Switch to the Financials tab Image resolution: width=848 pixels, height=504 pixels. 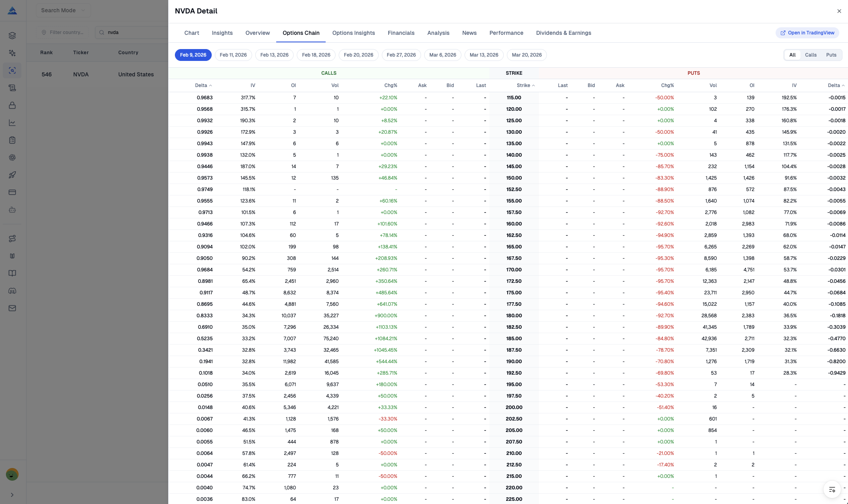point(401,33)
